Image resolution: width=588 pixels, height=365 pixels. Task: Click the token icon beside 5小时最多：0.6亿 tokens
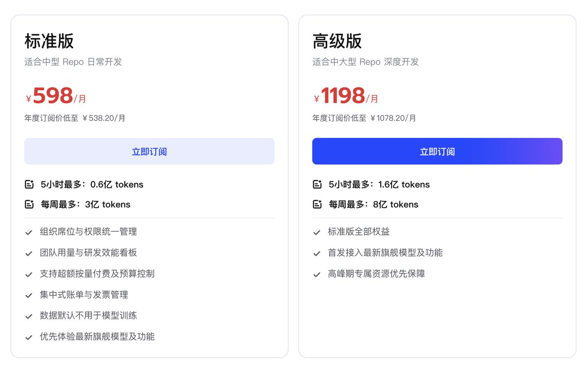[29, 184]
